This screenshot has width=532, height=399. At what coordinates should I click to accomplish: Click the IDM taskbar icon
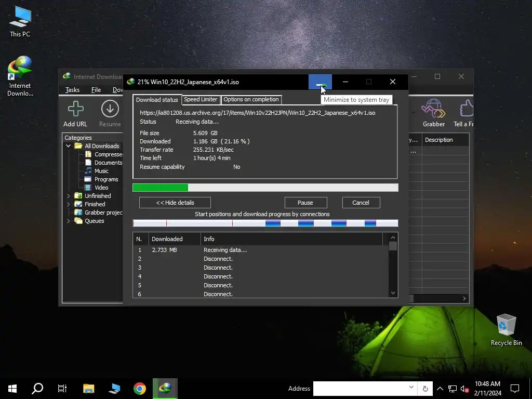coord(165,389)
